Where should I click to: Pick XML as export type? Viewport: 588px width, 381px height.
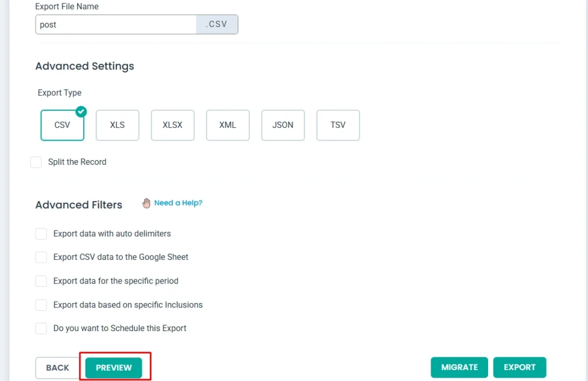point(227,125)
